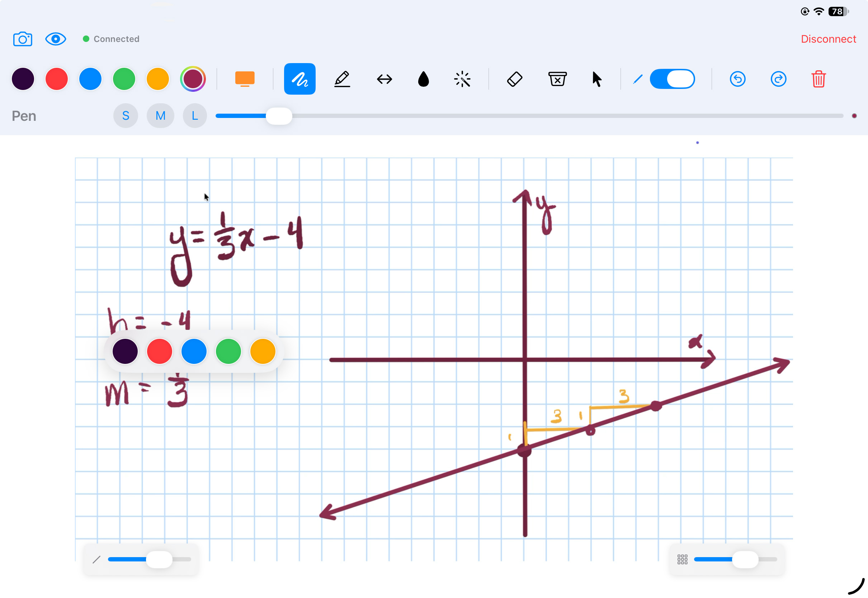Pick orange in the popup palette
The width and height of the screenshot is (868, 598).
click(x=263, y=351)
